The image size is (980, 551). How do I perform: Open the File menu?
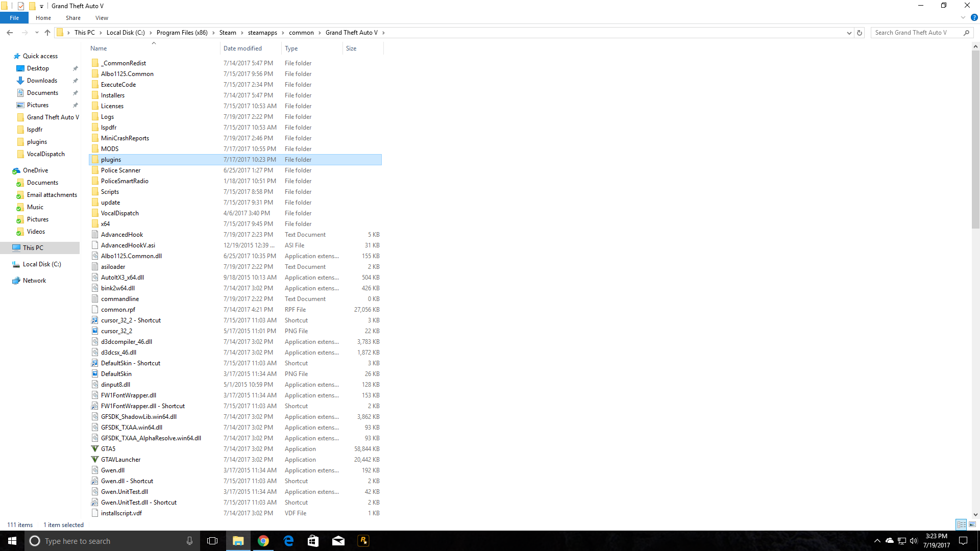14,18
